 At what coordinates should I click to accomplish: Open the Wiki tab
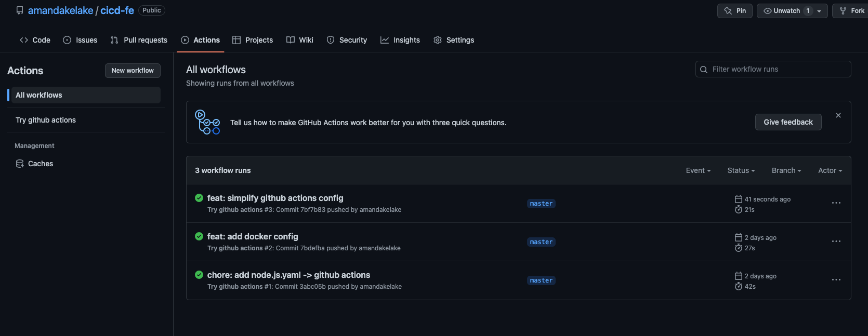[x=300, y=40]
